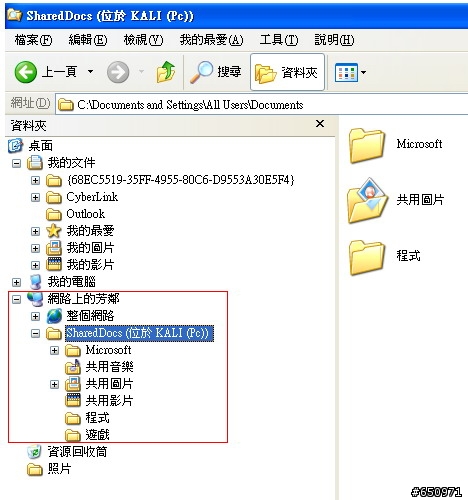Open Back button history dropdown arrow
Image resolution: width=468 pixels, height=500 pixels.
[90, 71]
